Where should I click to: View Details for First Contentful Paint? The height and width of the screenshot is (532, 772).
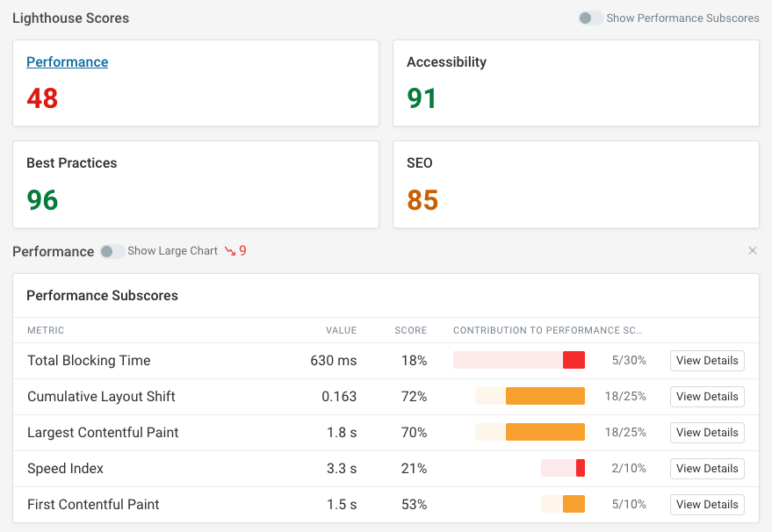click(x=706, y=504)
